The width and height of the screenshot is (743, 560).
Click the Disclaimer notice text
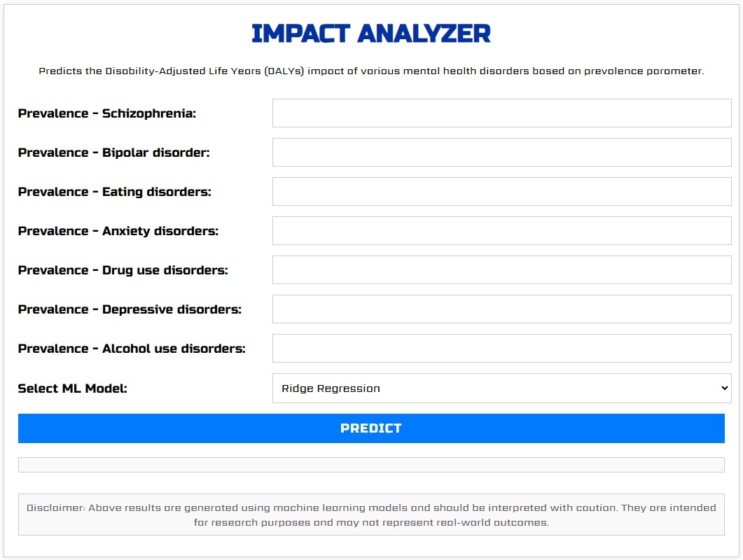point(371,515)
